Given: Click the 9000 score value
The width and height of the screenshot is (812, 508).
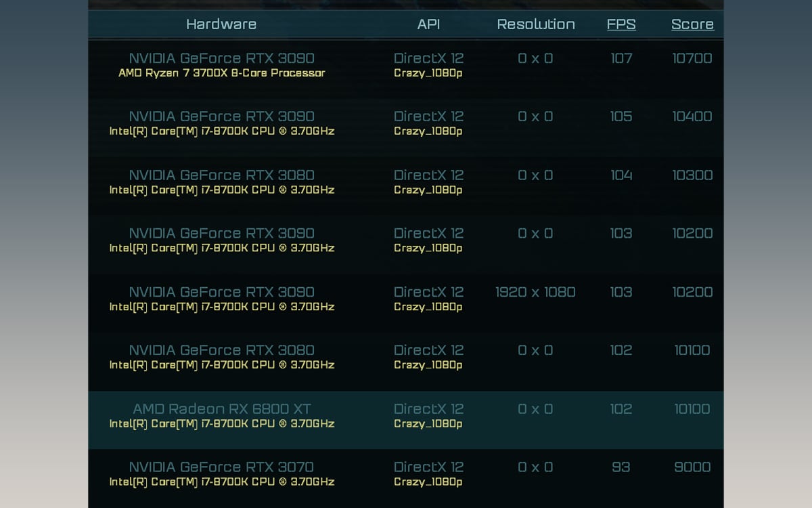Looking at the screenshot, I should [x=692, y=467].
